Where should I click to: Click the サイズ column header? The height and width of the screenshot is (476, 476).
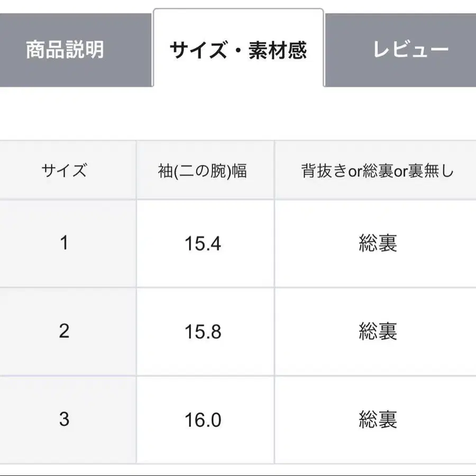65,169
